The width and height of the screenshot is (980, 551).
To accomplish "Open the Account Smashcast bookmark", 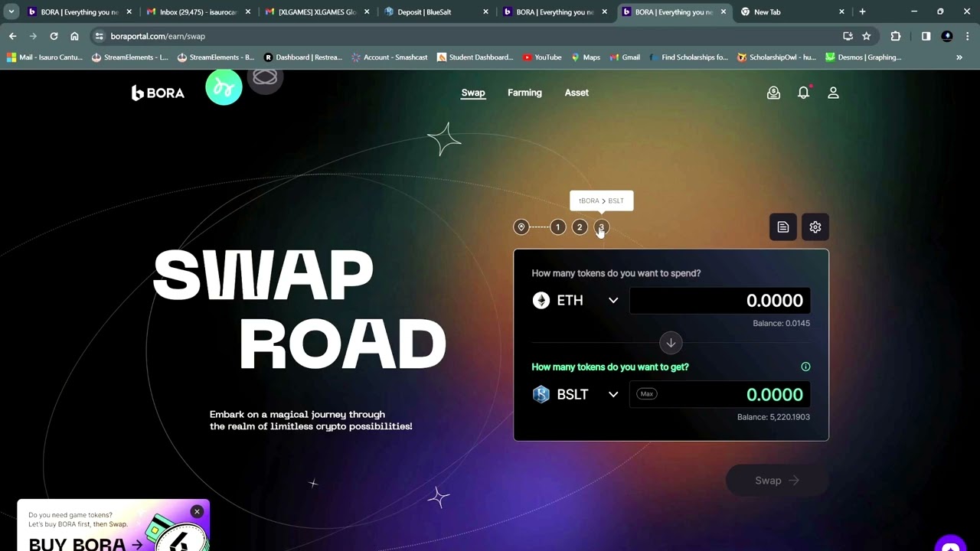I will tap(389, 57).
